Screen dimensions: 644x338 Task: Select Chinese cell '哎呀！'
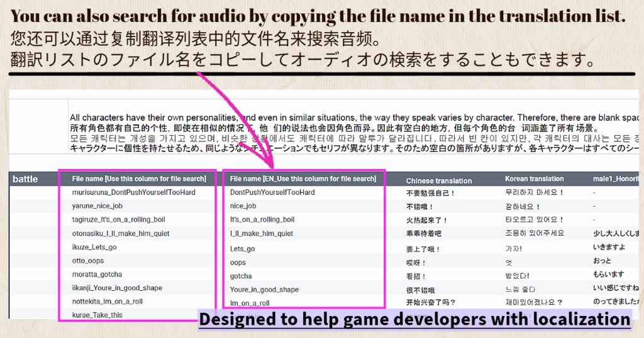click(416, 263)
